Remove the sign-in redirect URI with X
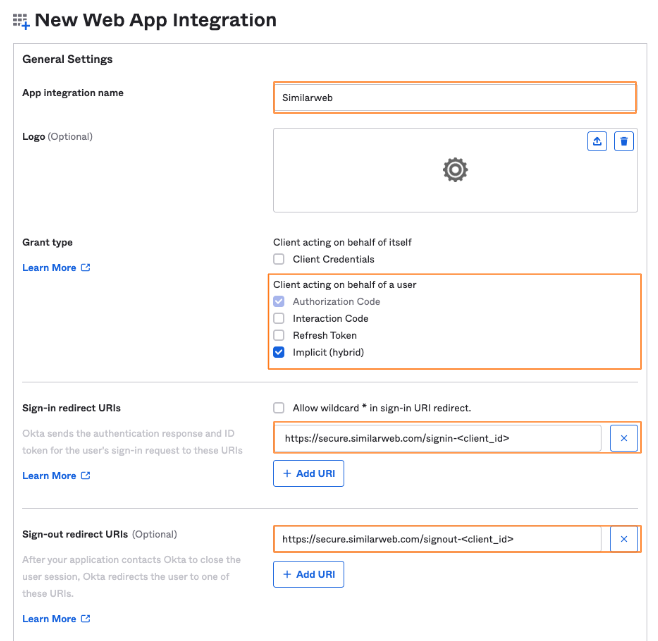The width and height of the screenshot is (658, 641). click(623, 438)
